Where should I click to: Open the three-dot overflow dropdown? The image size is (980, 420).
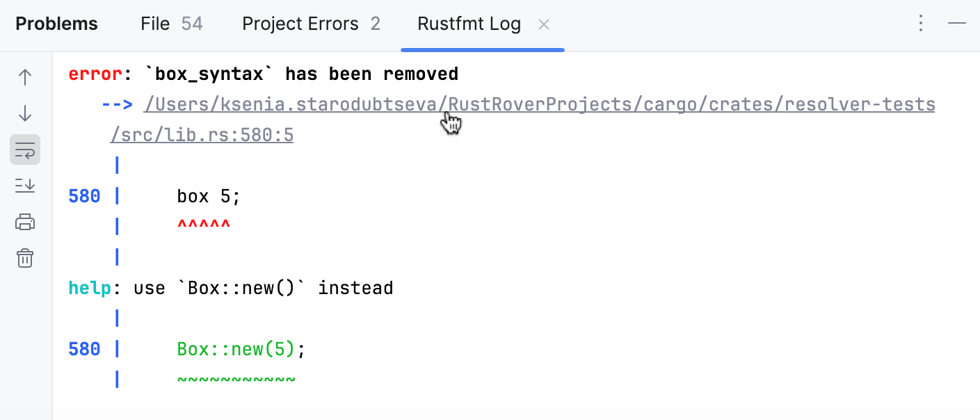pos(920,23)
